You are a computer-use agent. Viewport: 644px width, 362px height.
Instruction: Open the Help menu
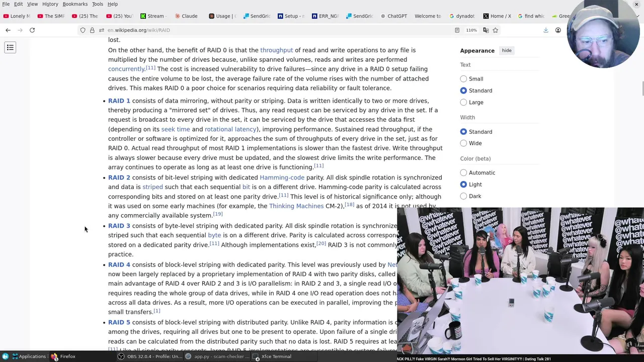[x=113, y=4]
